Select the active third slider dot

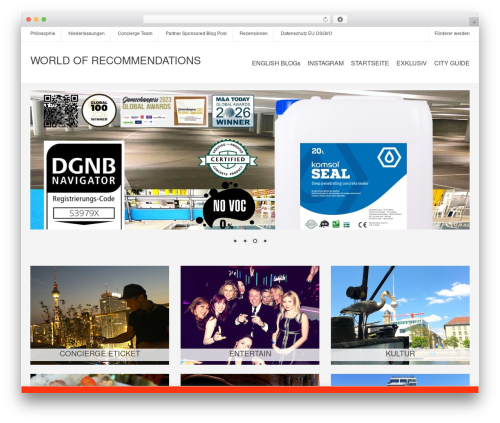pyautogui.click(x=255, y=241)
